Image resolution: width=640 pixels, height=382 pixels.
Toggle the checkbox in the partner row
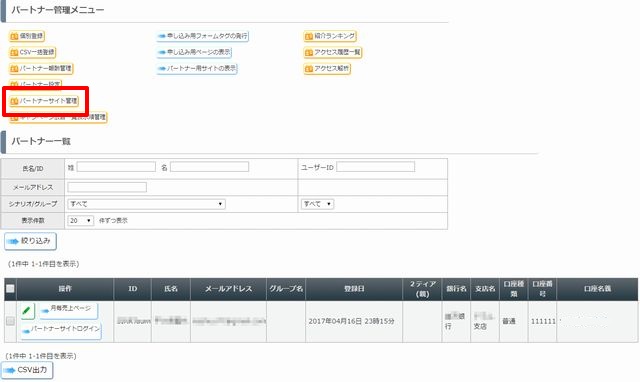(x=10, y=321)
